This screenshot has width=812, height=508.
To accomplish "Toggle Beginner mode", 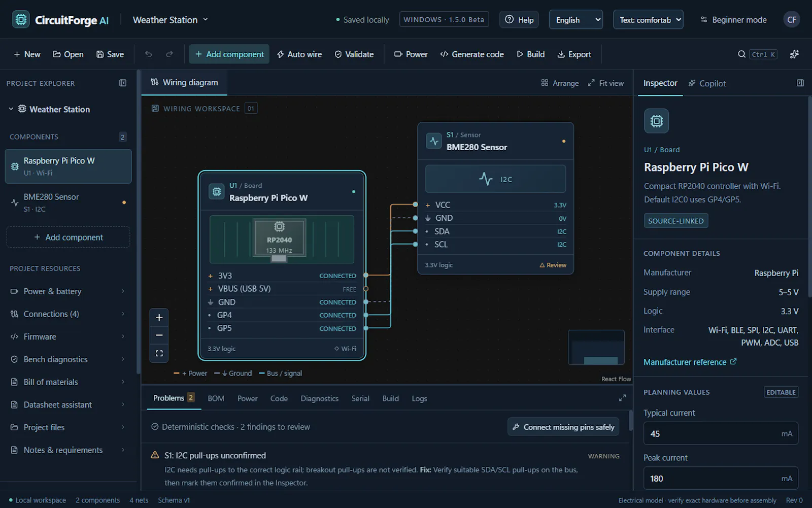I will coord(733,20).
